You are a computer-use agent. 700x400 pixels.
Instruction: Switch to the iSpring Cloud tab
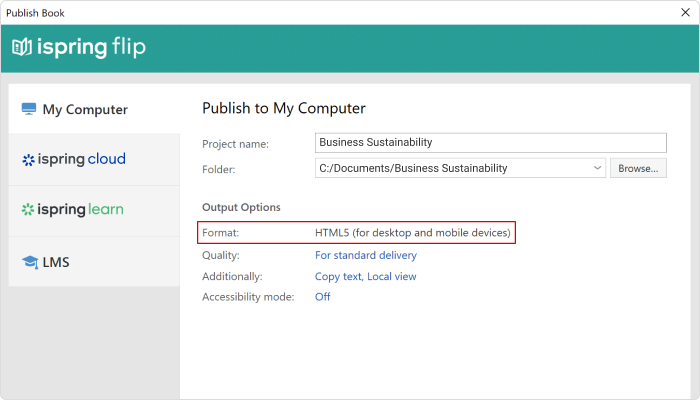(94, 159)
